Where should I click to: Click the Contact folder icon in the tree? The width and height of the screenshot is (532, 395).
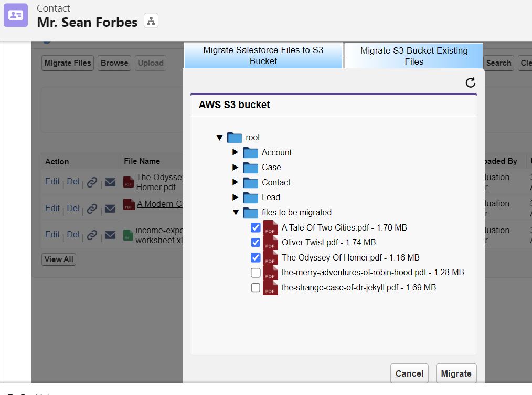[250, 182]
